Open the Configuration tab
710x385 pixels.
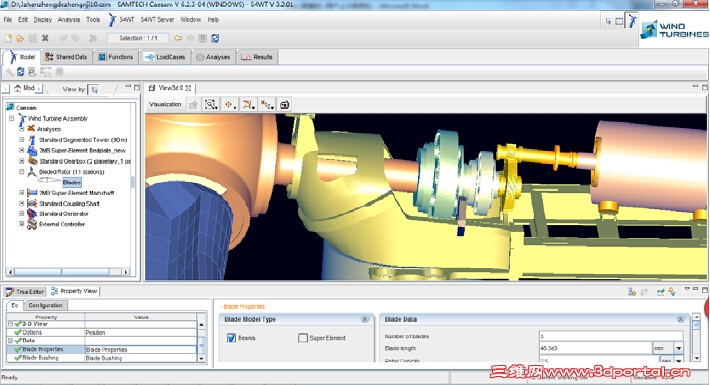click(x=45, y=305)
